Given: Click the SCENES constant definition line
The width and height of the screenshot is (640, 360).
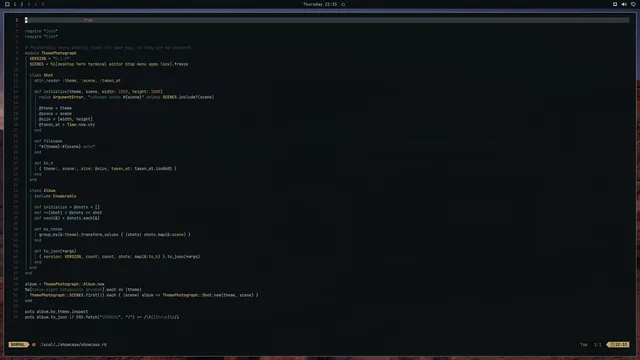Looking at the screenshot, I should 109,64.
